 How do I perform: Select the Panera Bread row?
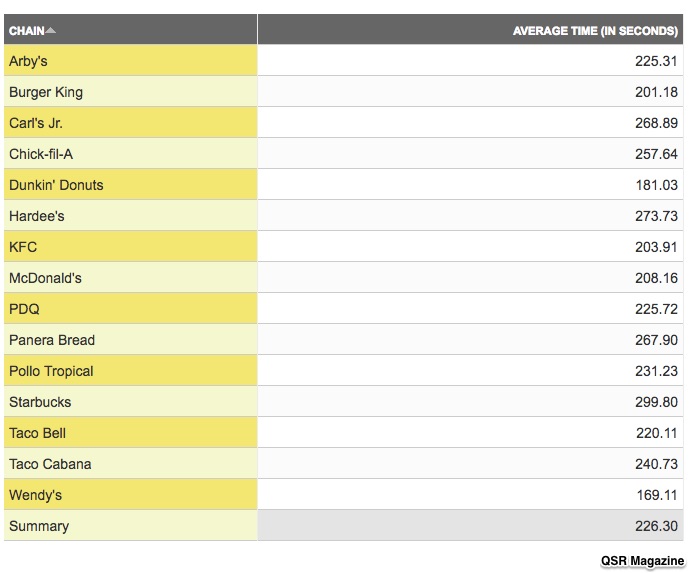click(x=344, y=339)
